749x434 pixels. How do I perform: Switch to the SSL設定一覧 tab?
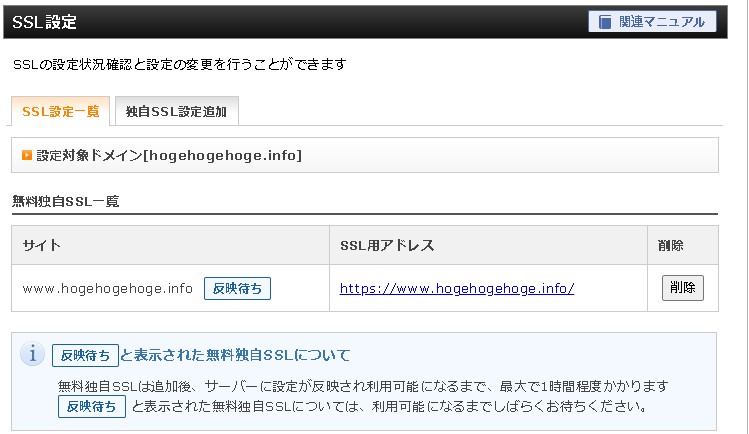[60, 111]
